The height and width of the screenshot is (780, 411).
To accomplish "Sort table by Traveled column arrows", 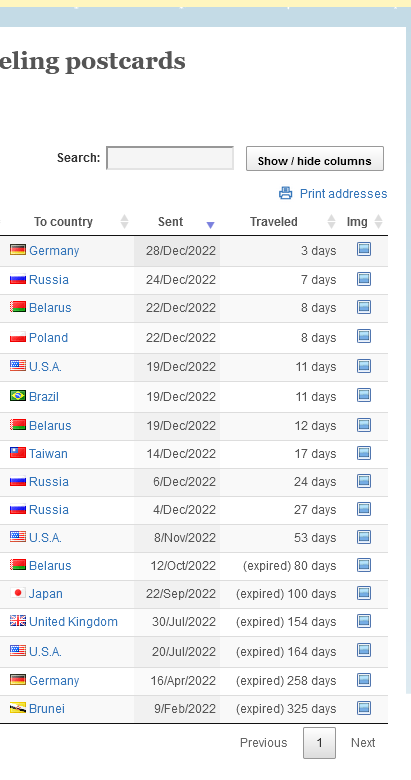I will click(x=331, y=222).
